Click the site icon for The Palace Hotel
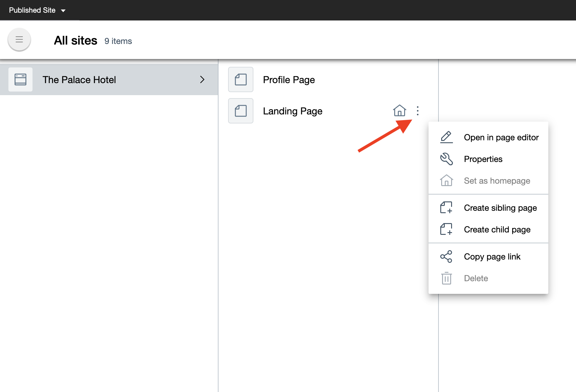Screen dimensions: 576x392 tap(20, 79)
